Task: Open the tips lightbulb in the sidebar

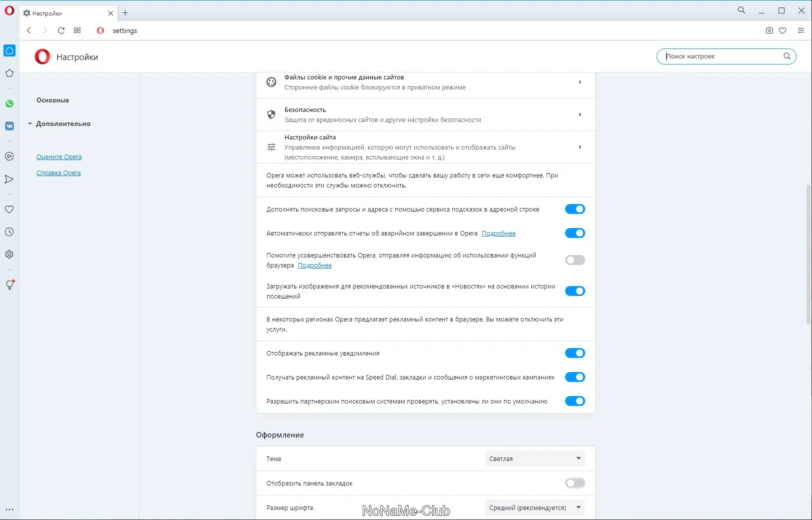Action: click(9, 285)
